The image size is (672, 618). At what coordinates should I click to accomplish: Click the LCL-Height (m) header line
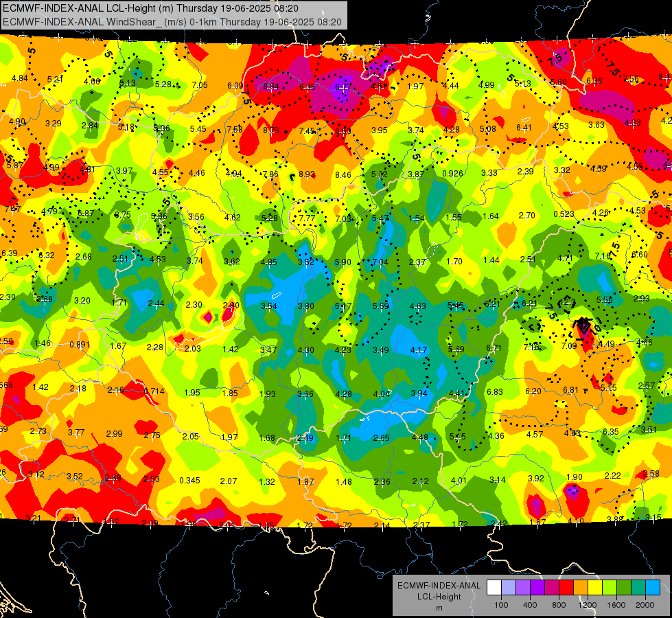150,8
